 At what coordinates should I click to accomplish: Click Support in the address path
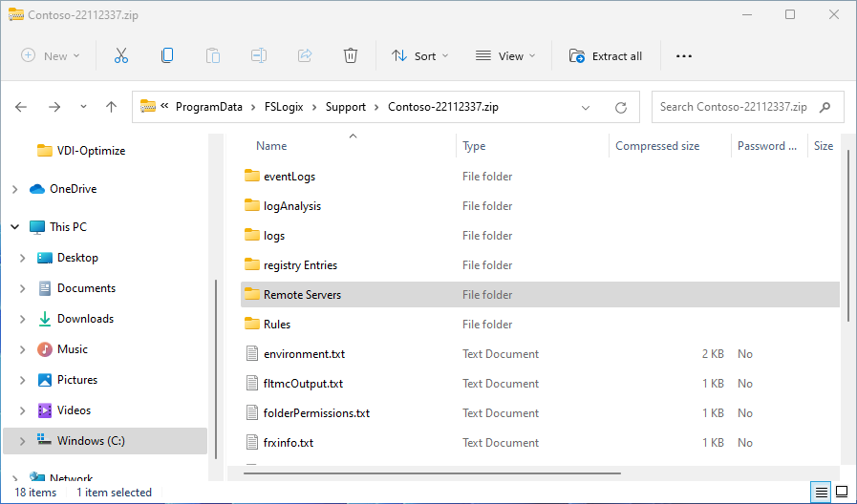coord(346,107)
